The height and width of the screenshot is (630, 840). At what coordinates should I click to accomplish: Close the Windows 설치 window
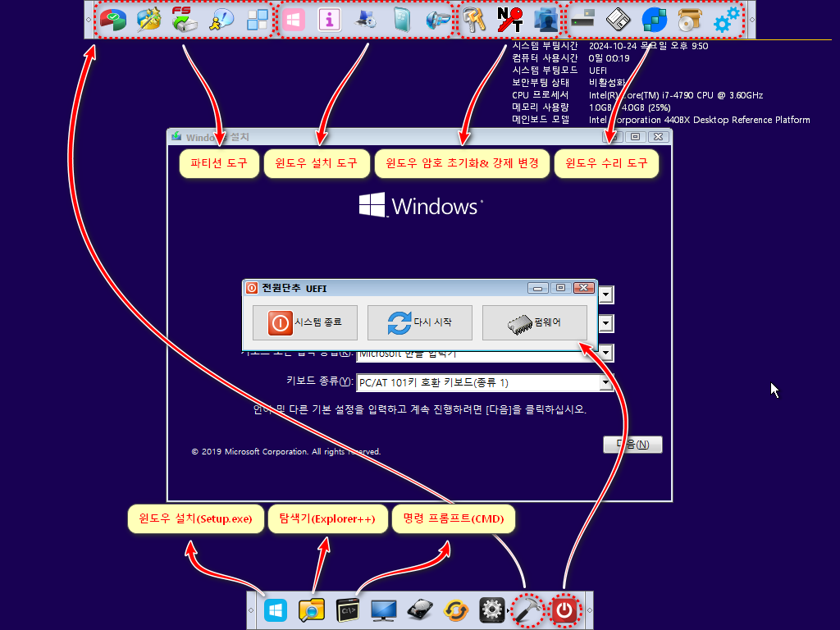(x=659, y=137)
